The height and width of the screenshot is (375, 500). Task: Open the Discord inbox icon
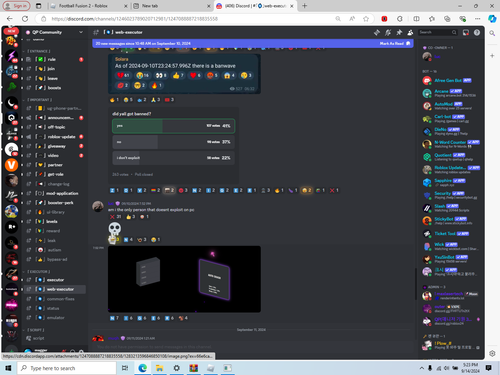(466, 32)
